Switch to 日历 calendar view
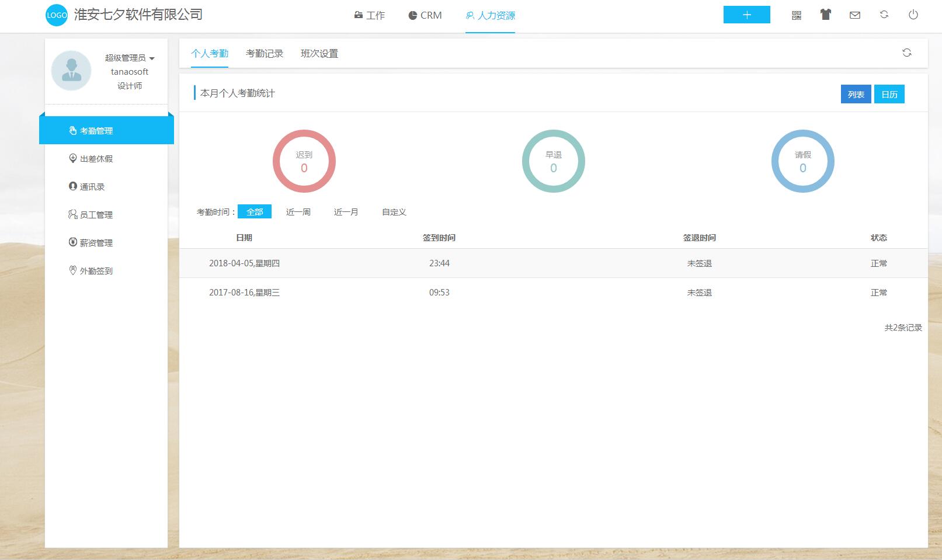This screenshot has height=560, width=942. point(889,94)
